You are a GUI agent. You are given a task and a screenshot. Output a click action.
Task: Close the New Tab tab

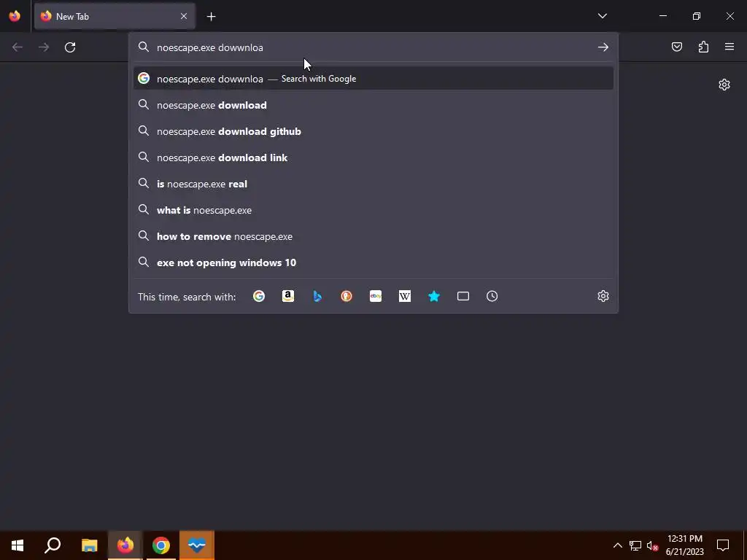pos(184,16)
